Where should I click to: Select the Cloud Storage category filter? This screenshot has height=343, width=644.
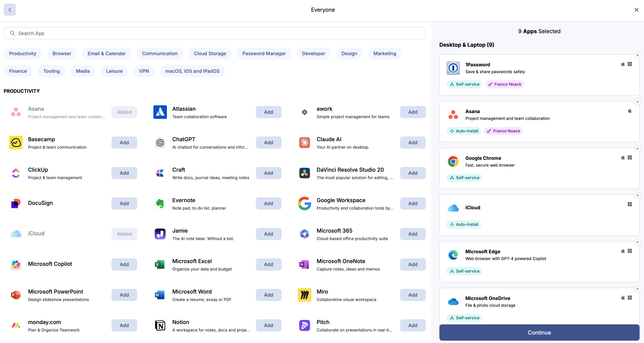click(x=210, y=53)
